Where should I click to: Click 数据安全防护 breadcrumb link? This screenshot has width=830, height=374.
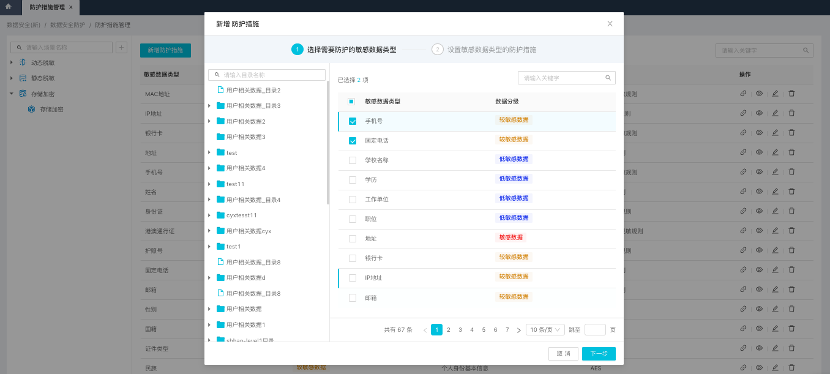[67, 25]
